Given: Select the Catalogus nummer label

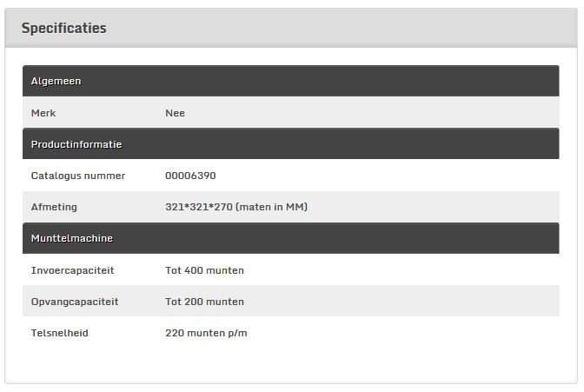Looking at the screenshot, I should [x=78, y=176].
